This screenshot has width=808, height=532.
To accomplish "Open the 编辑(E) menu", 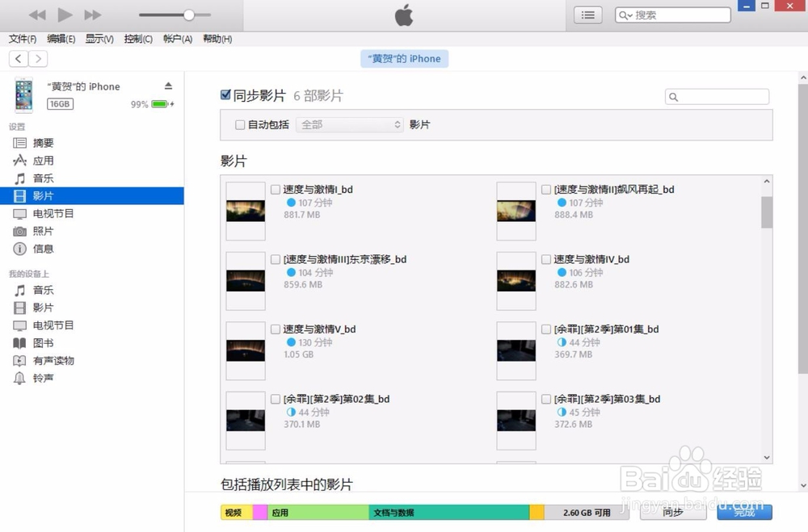I will (61, 39).
